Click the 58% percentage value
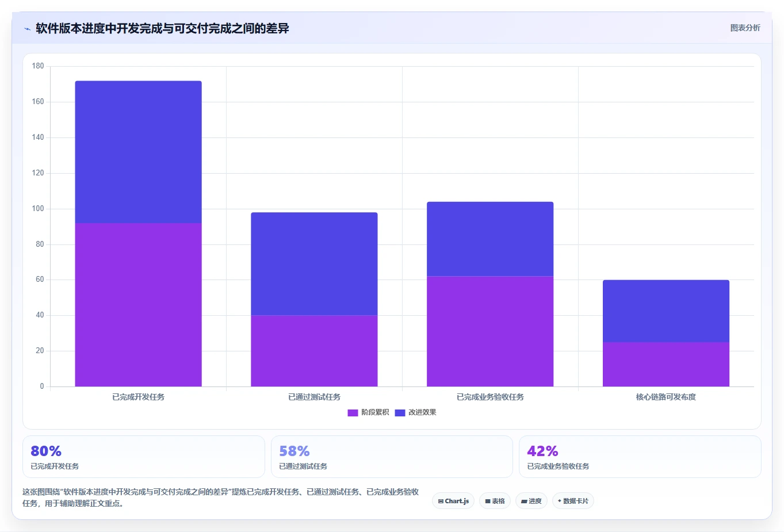This screenshot has width=784, height=532. 295,451
